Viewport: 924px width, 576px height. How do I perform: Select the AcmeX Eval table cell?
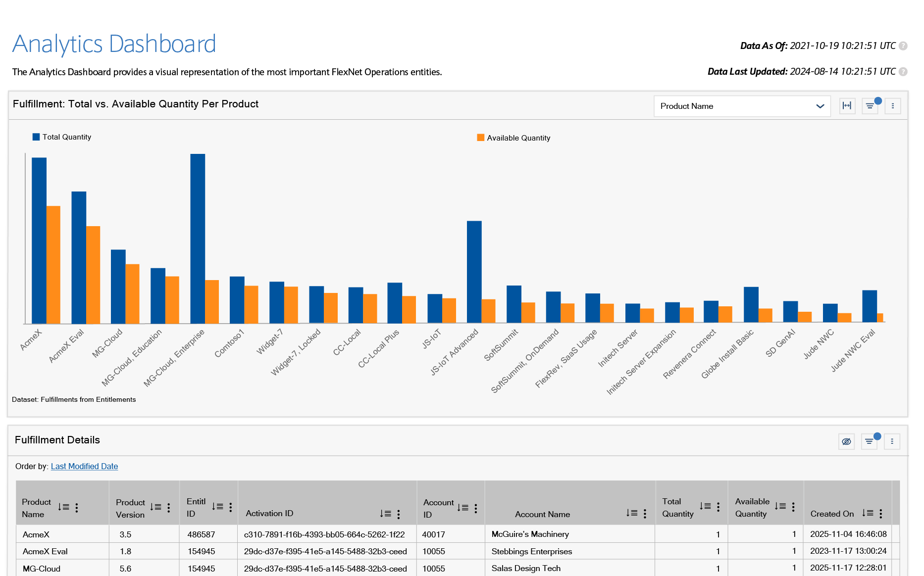(x=62, y=551)
